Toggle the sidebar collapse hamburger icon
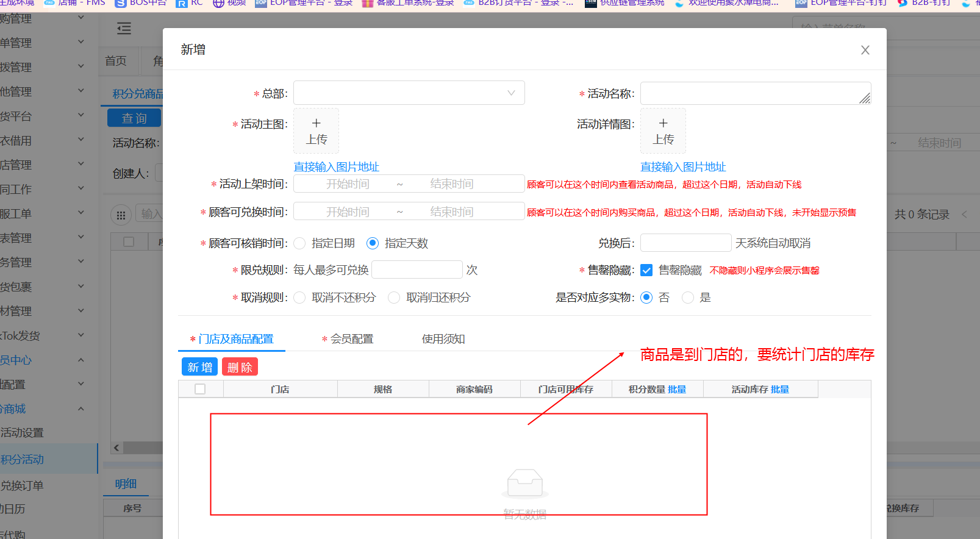 pyautogui.click(x=124, y=28)
